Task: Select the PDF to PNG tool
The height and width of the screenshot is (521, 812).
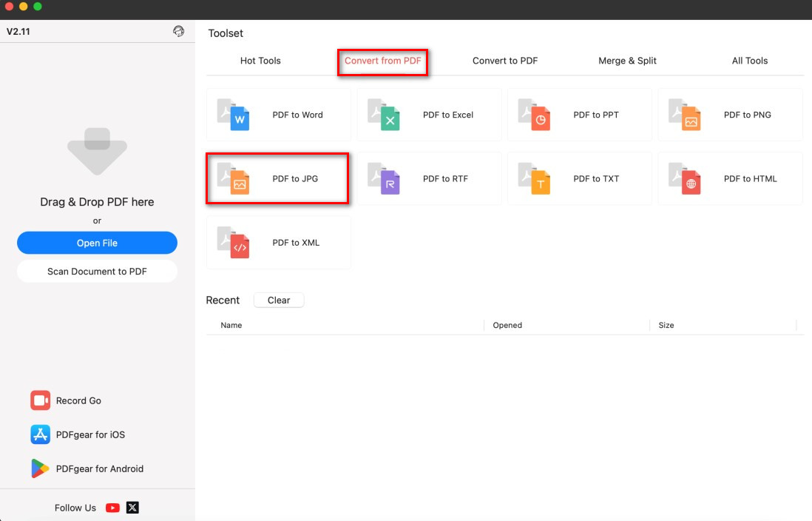Action: tap(730, 114)
